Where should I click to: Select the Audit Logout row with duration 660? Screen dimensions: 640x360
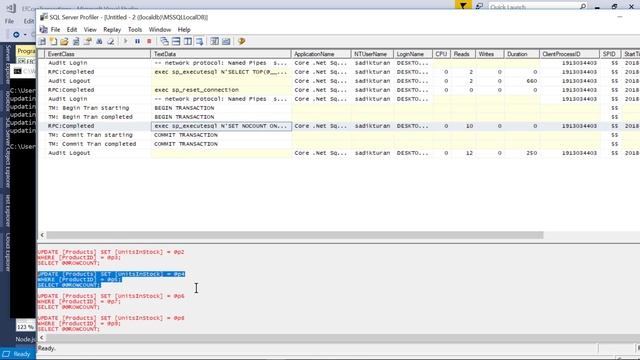pos(339,81)
